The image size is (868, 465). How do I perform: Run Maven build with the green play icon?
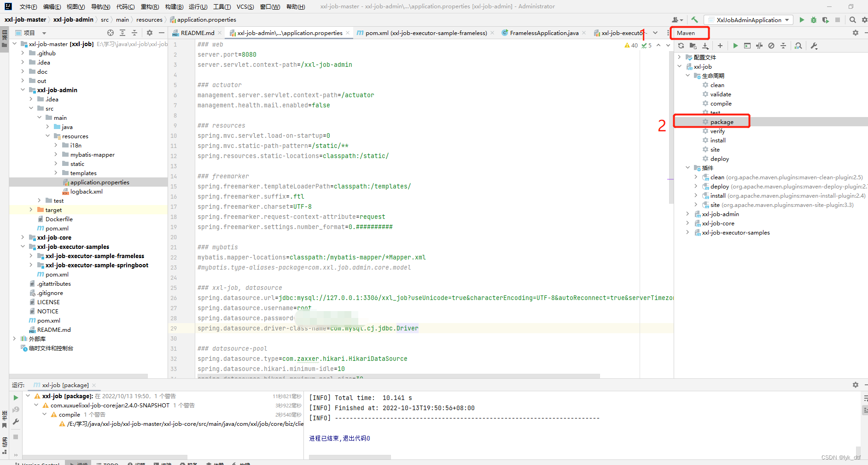point(735,46)
